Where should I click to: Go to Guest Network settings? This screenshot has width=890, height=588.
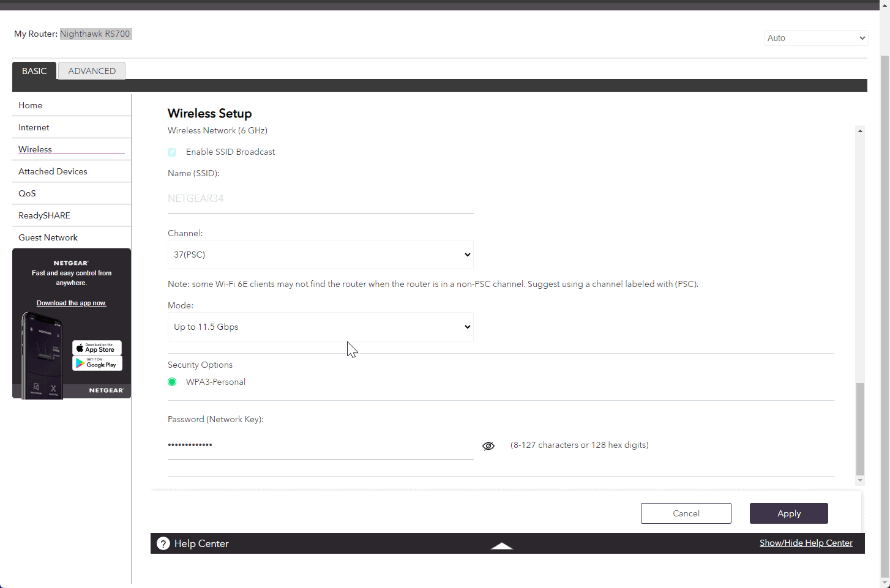click(x=48, y=237)
